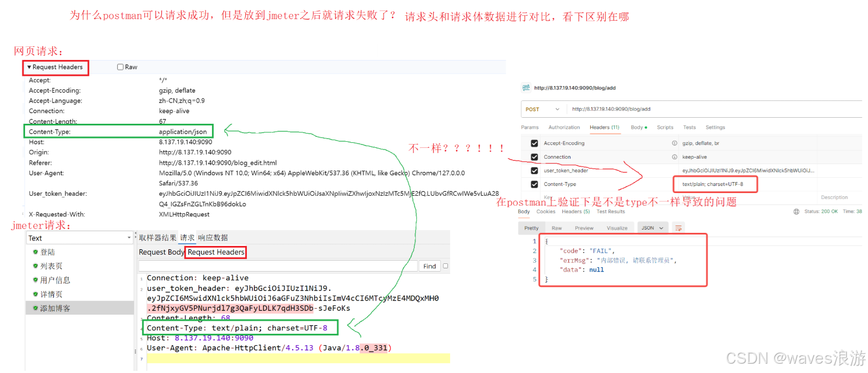
Task: Select the 列表页 sampler in results tree
Action: tap(51, 266)
